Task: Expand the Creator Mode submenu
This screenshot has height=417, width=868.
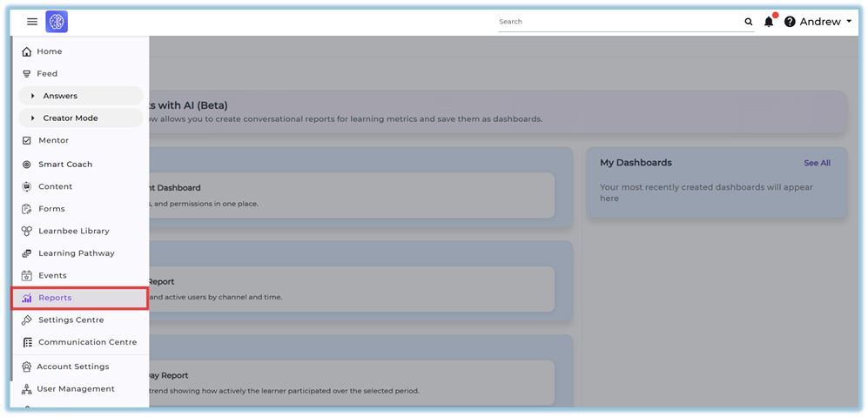Action: coord(33,118)
